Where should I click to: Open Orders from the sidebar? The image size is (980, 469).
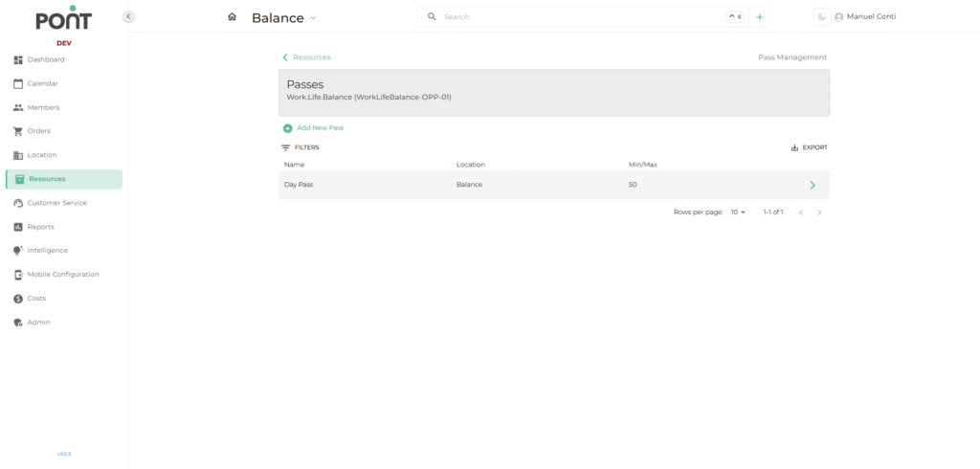point(38,131)
